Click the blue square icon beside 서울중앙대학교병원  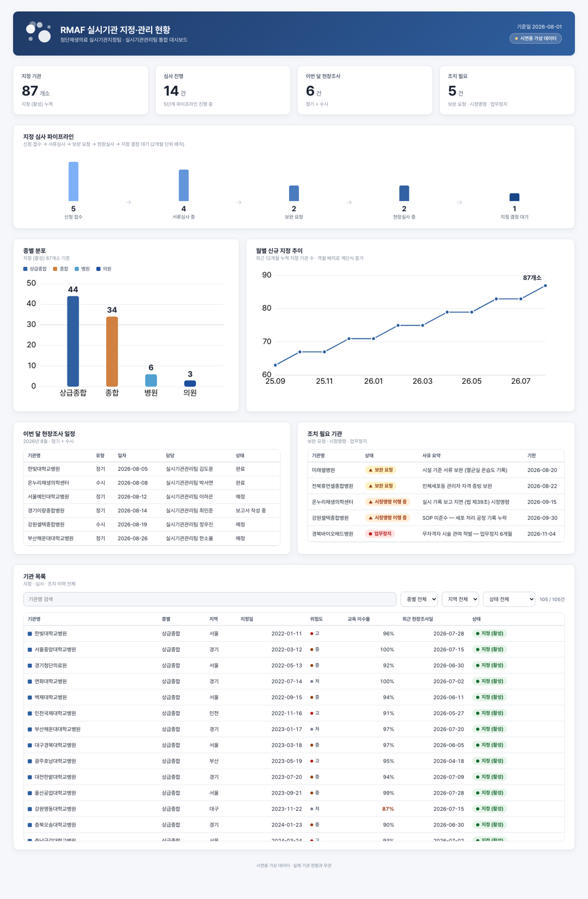pyautogui.click(x=30, y=650)
